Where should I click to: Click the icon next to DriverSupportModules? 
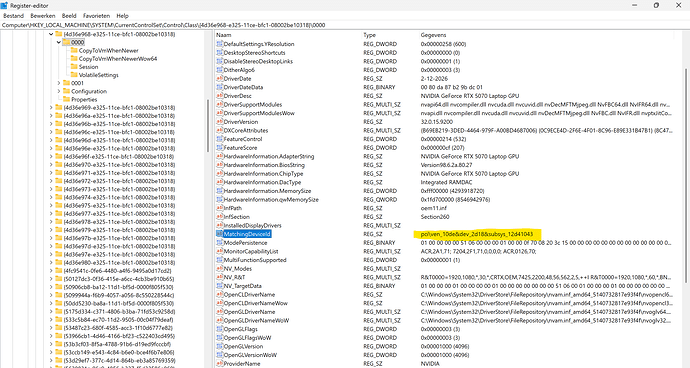[220, 104]
